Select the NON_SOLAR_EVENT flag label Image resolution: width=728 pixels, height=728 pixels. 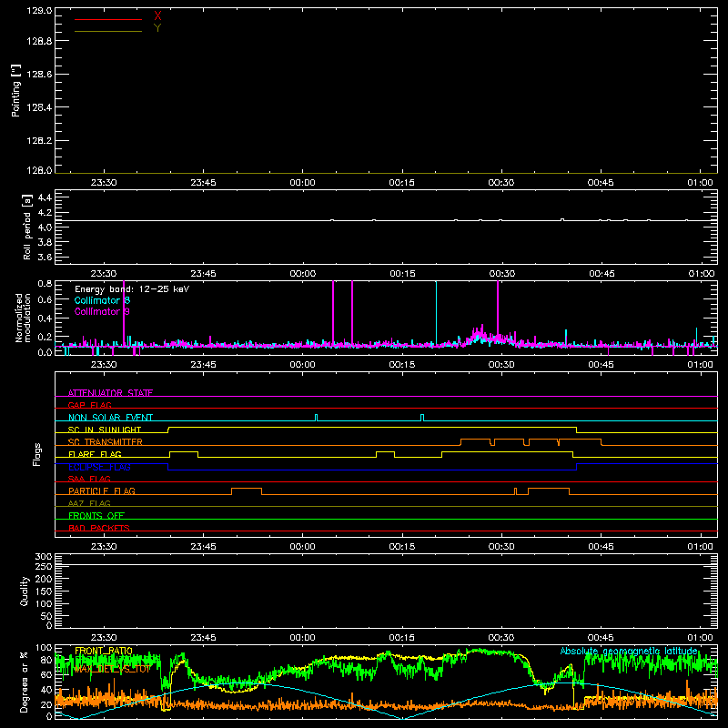[110, 418]
